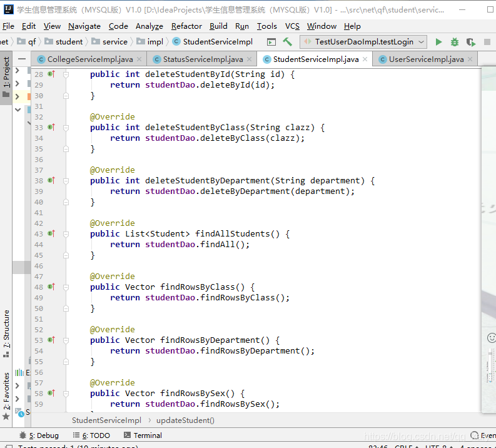496x448 pixels.
Task: Click the qf breadcrumb folder
Action: [26, 42]
